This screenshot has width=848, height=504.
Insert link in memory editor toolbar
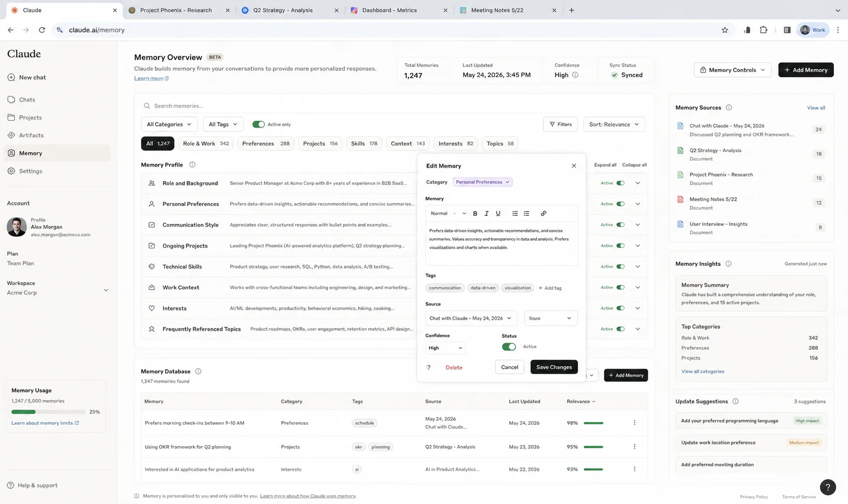point(543,213)
